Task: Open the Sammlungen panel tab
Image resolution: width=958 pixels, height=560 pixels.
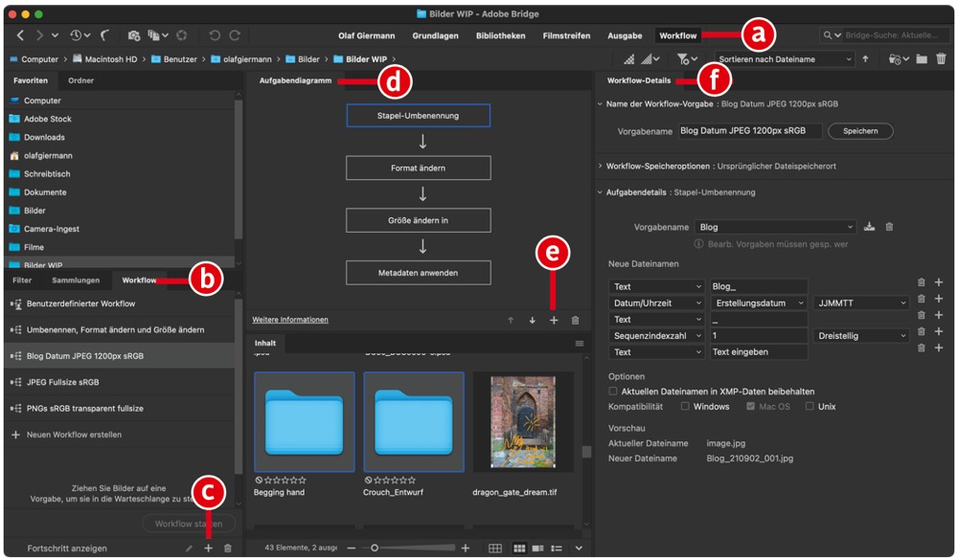Action: point(76,280)
